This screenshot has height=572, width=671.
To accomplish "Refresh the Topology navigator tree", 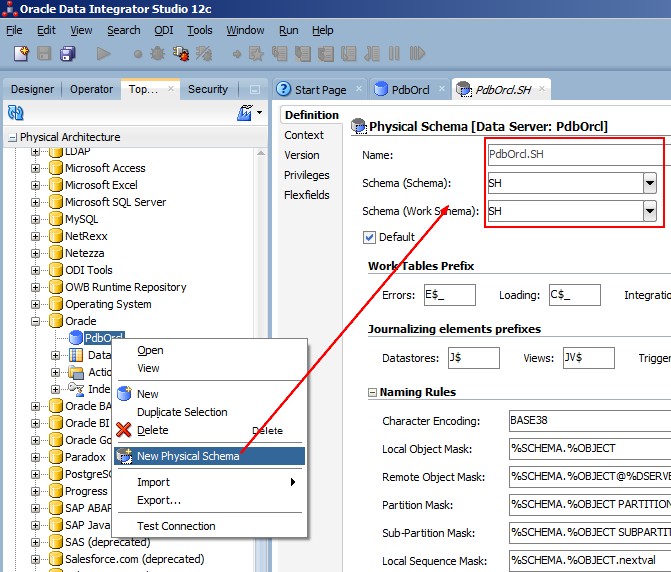I will tap(16, 113).
